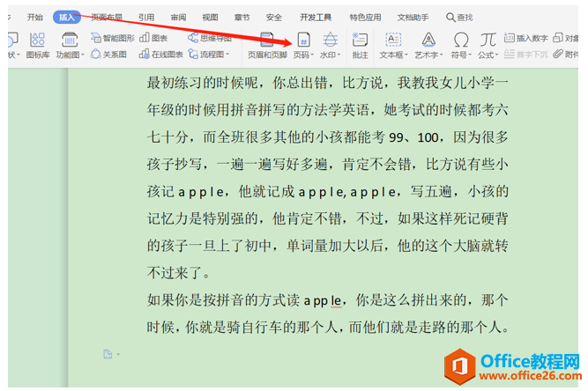Switch to the 开发工具 tab
The width and height of the screenshot is (588, 391).
[316, 18]
